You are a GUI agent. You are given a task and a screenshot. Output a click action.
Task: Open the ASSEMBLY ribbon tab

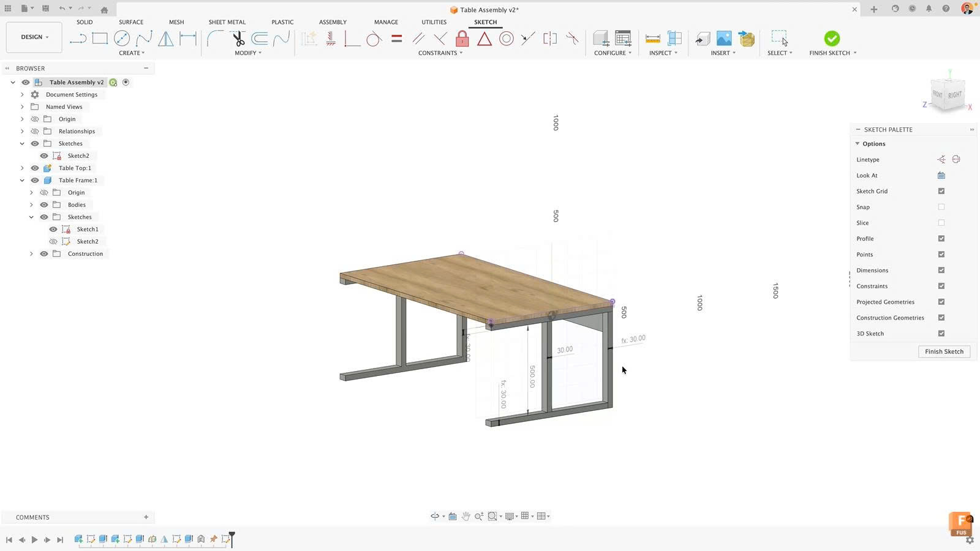click(333, 22)
